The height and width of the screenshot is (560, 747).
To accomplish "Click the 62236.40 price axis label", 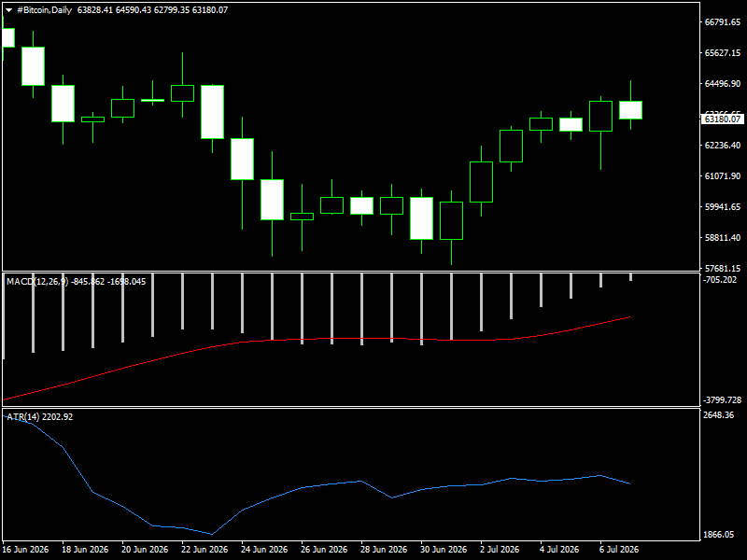I will tap(723, 146).
